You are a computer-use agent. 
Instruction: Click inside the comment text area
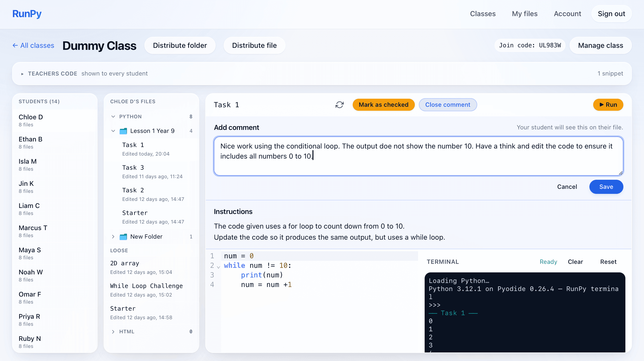pyautogui.click(x=419, y=156)
